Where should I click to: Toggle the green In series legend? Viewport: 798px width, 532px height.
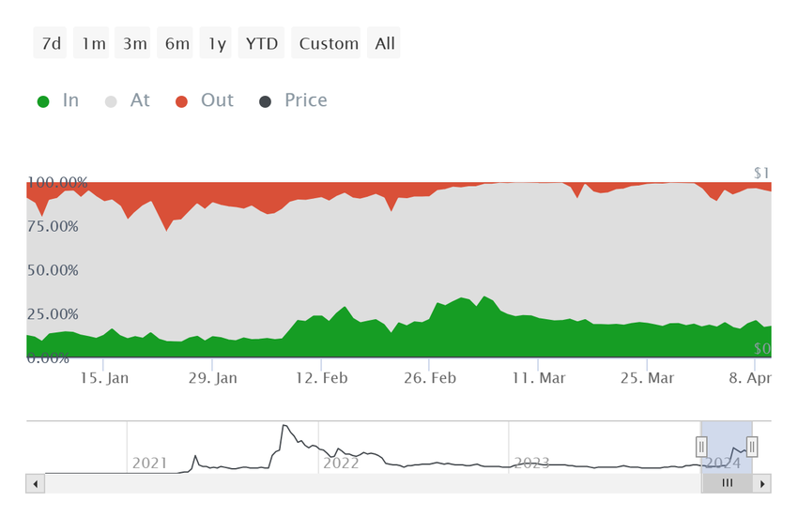point(58,100)
